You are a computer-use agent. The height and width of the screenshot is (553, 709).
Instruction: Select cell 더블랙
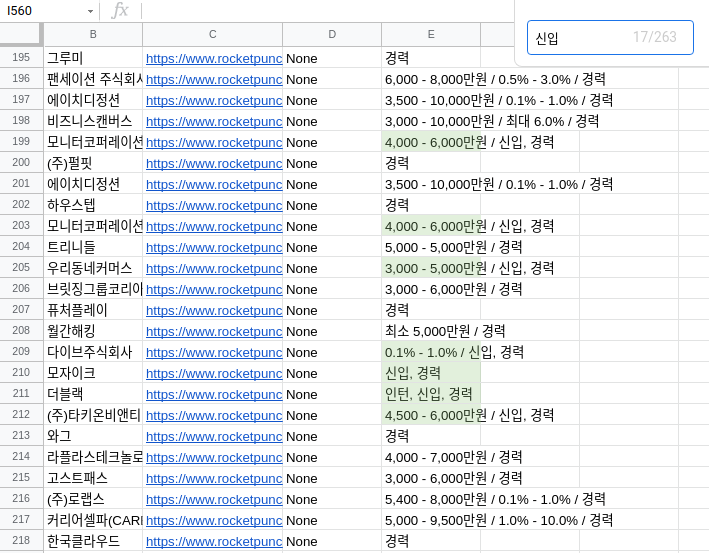point(93,394)
